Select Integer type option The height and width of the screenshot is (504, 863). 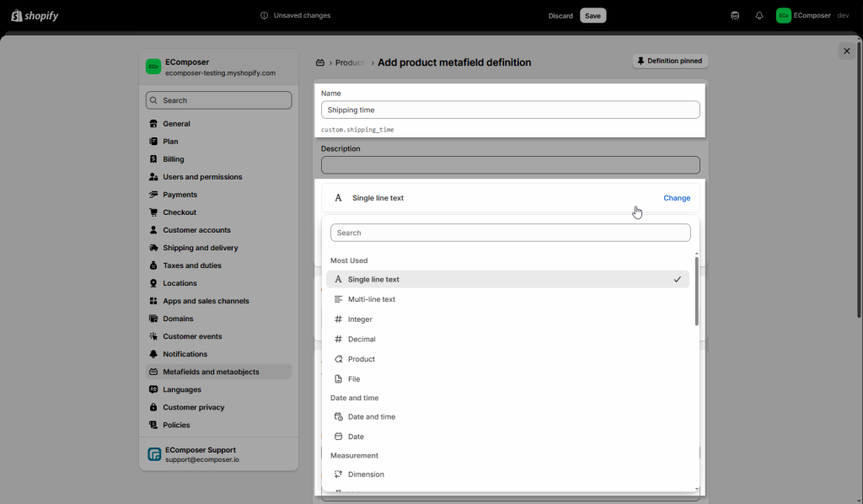coord(507,319)
